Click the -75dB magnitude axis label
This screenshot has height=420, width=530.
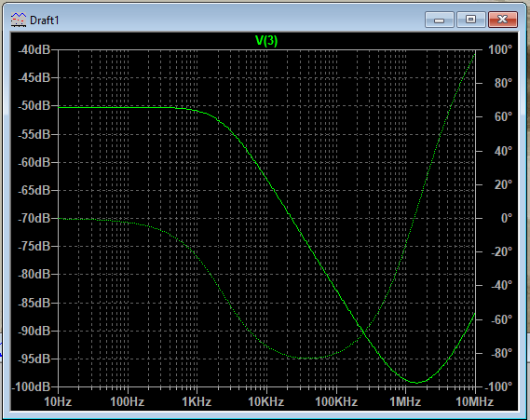coord(34,247)
